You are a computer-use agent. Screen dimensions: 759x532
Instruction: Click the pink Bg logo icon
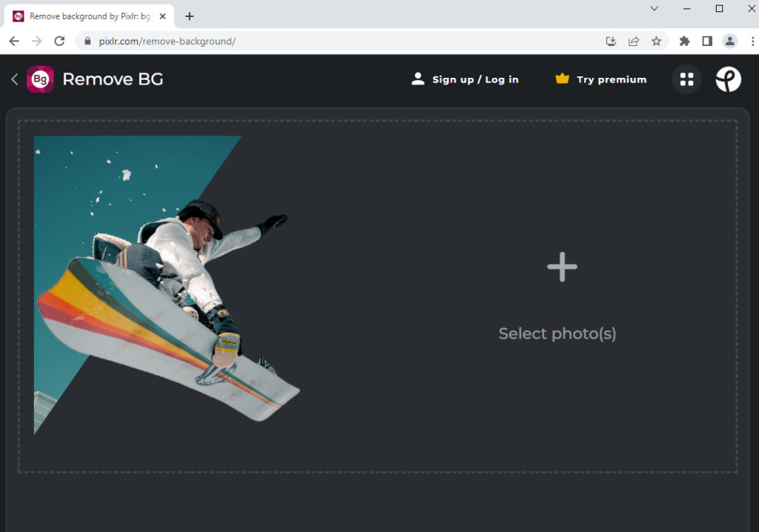coord(40,79)
